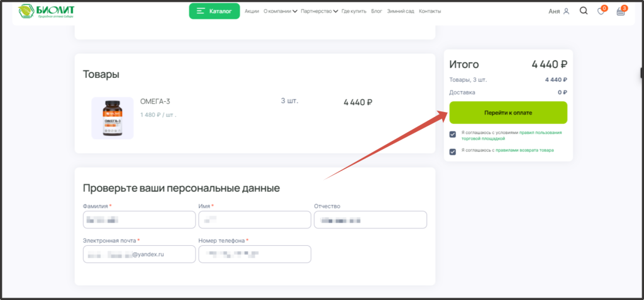Open правилами возврата товара link
644x300 pixels.
click(x=525, y=150)
